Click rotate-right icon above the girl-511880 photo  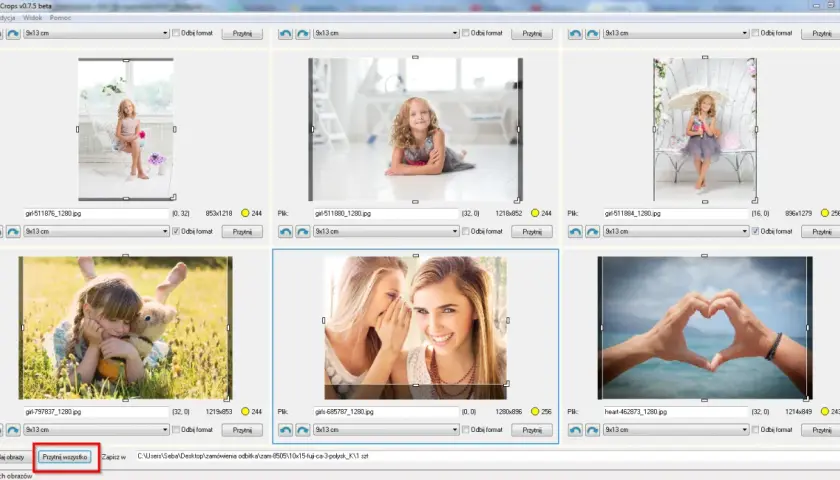[303, 33]
